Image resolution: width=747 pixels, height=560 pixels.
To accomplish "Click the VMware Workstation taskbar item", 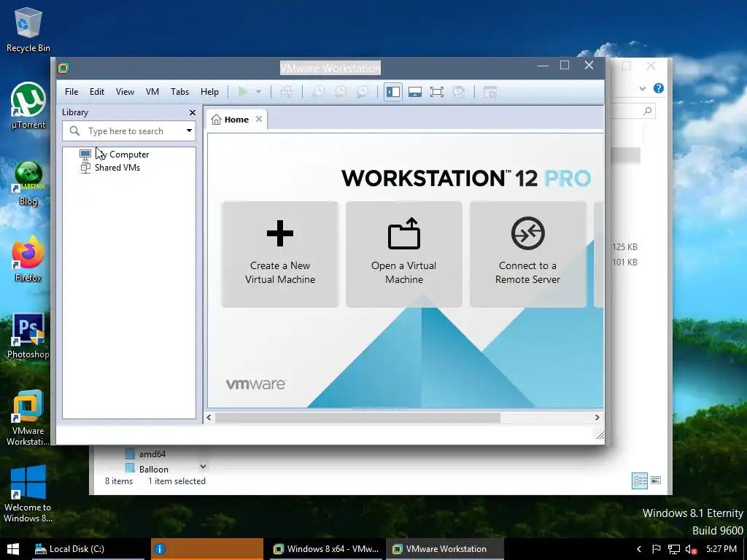I will pos(445,549).
